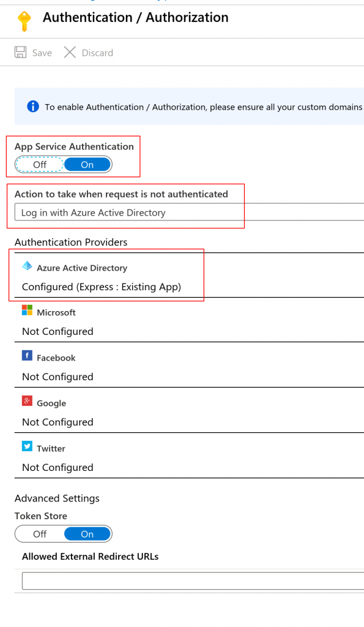Turn App Service Authentication Off
Image resolution: width=364 pixels, height=627 pixels.
[x=40, y=164]
